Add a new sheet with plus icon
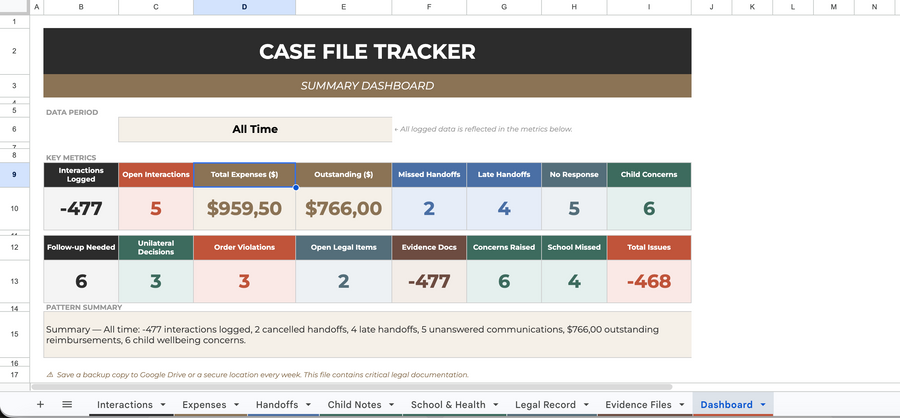This screenshot has width=900, height=418. (40, 404)
